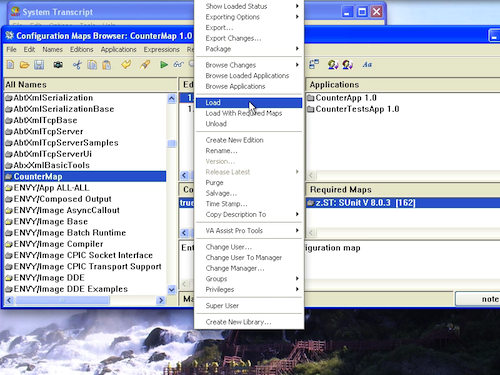The width and height of the screenshot is (500, 375).
Task: Click the Configuration Maps Browser title icon
Action: point(10,35)
